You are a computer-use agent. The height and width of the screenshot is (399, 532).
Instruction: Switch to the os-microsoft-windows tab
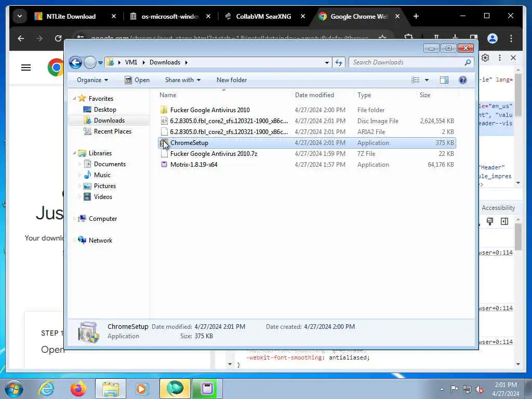click(170, 16)
